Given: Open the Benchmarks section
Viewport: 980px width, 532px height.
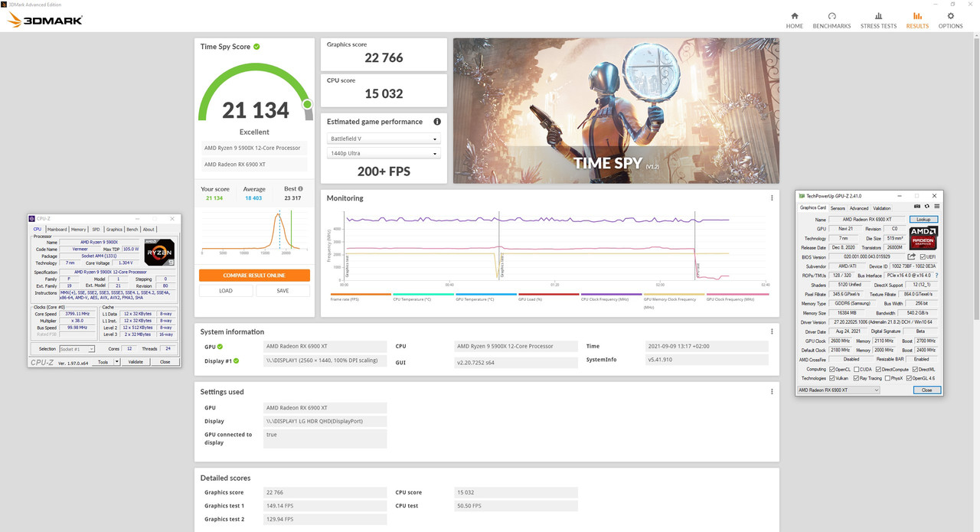Looking at the screenshot, I should (x=831, y=20).
